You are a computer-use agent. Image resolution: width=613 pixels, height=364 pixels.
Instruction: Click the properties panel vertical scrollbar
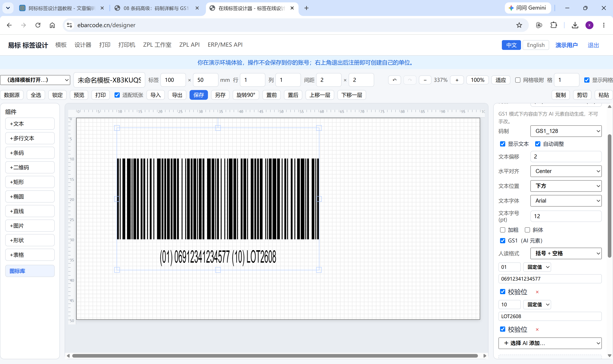click(609, 196)
